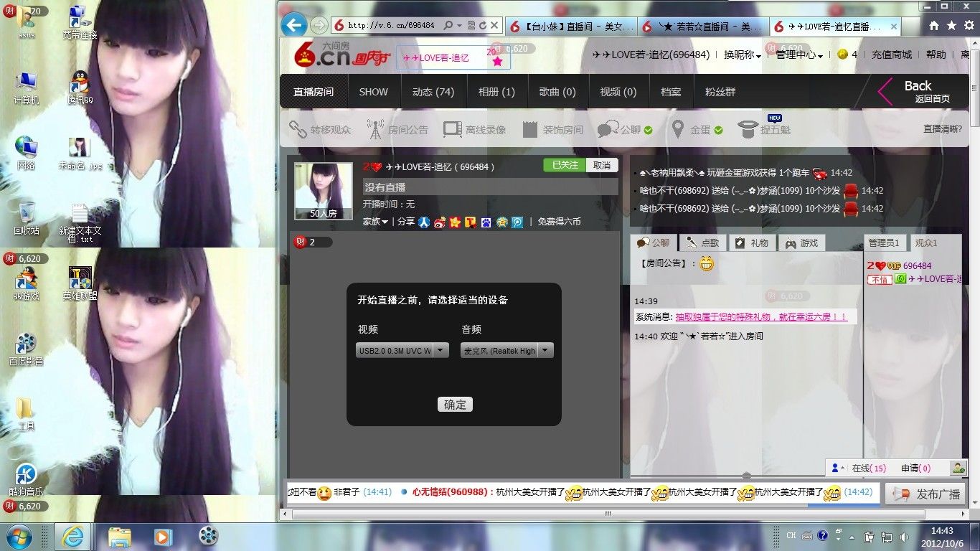Switch to the 游戏 chat tab
The image size is (980, 551).
coord(801,242)
